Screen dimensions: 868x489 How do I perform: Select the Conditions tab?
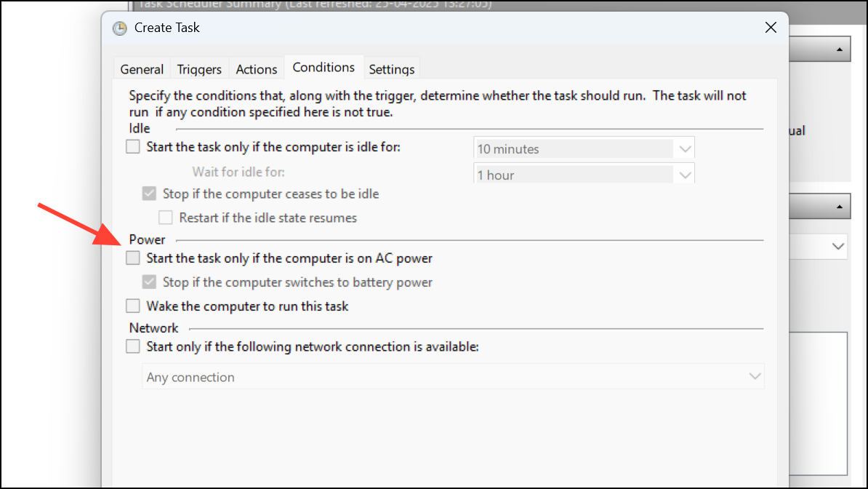324,67
